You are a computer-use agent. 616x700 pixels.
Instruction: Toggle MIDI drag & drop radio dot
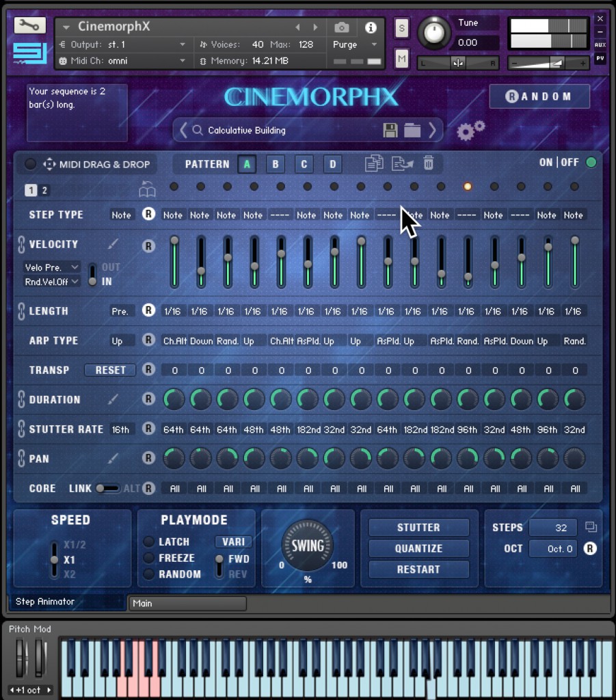click(30, 164)
